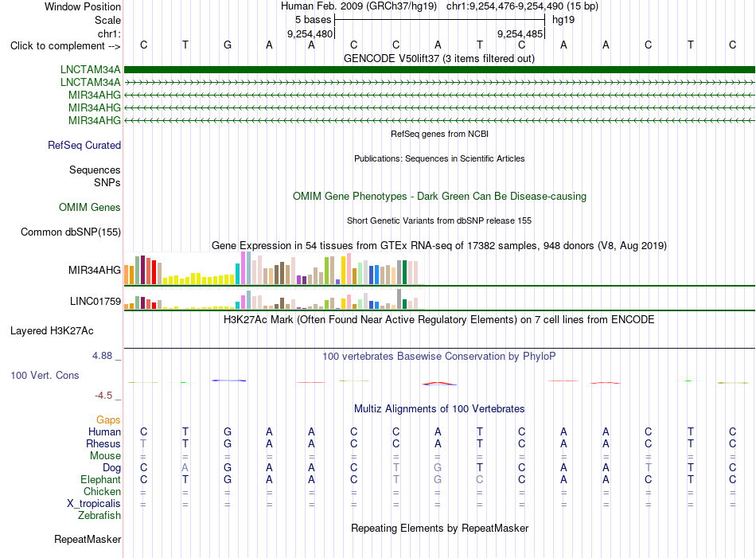This screenshot has width=756, height=558.
Task: Click the G base in the chr1 sequence row
Action: pos(228,45)
